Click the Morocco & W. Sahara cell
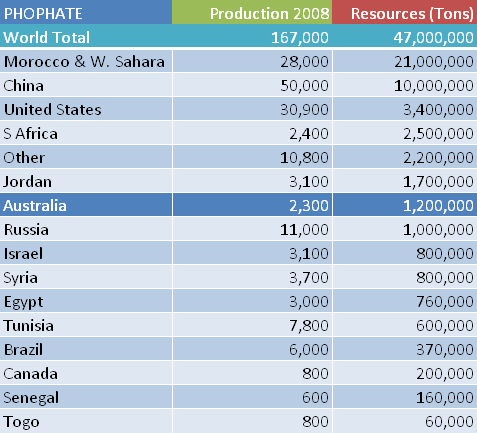The height and width of the screenshot is (433, 477). coord(86,61)
